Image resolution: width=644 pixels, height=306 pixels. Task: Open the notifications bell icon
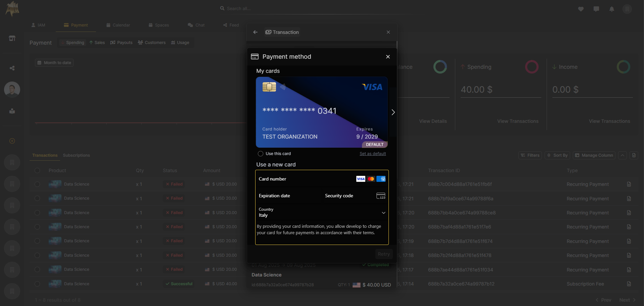click(612, 9)
